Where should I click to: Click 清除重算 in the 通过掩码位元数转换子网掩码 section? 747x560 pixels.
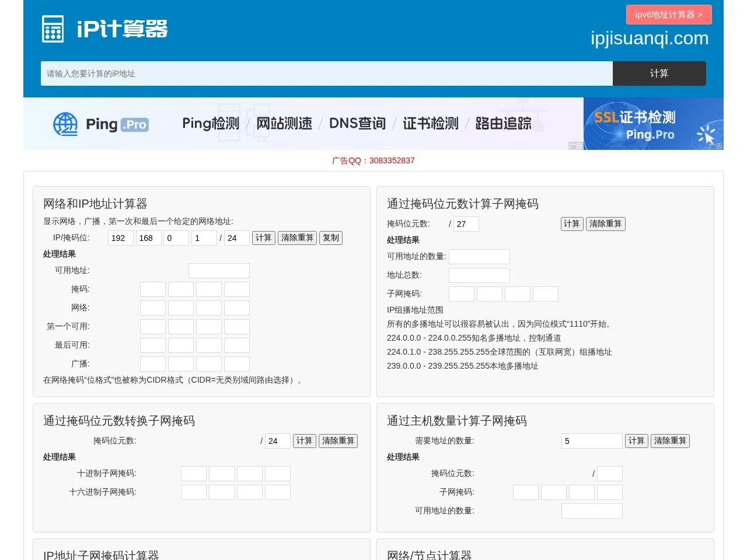point(338,441)
